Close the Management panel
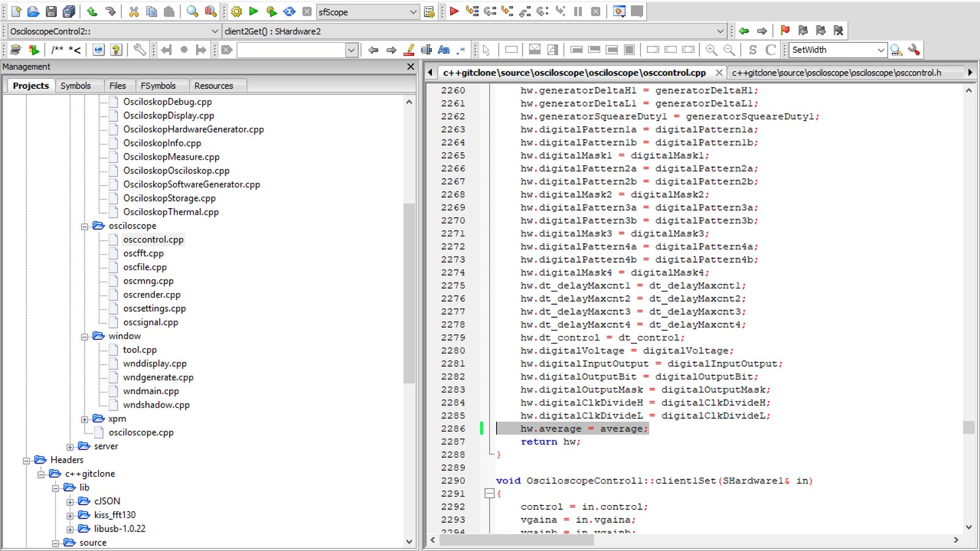Viewport: 980px width, 551px height. tap(410, 66)
